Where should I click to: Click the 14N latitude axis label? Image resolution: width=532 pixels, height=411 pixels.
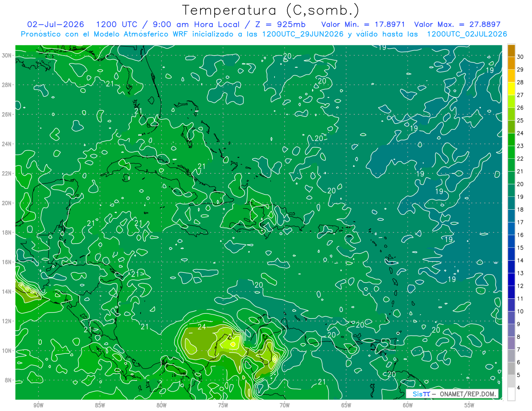[7, 292]
